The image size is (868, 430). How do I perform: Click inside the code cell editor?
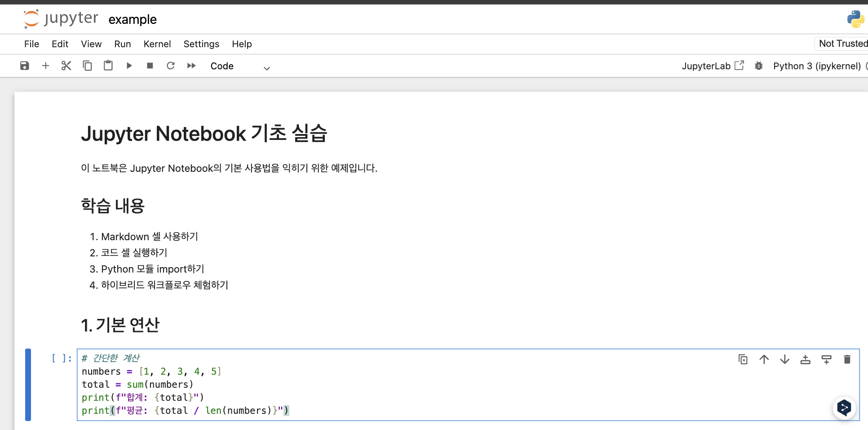pyautogui.click(x=468, y=385)
